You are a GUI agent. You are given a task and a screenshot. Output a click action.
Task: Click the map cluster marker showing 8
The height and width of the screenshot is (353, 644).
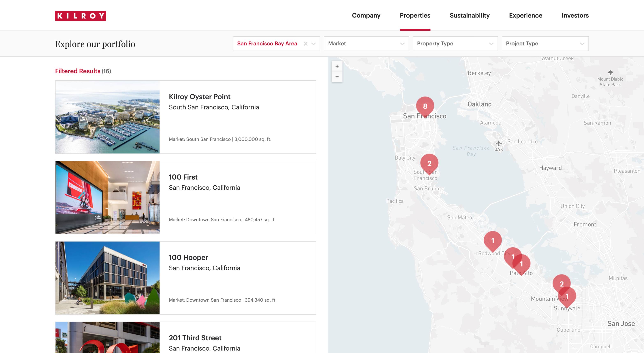(x=425, y=106)
